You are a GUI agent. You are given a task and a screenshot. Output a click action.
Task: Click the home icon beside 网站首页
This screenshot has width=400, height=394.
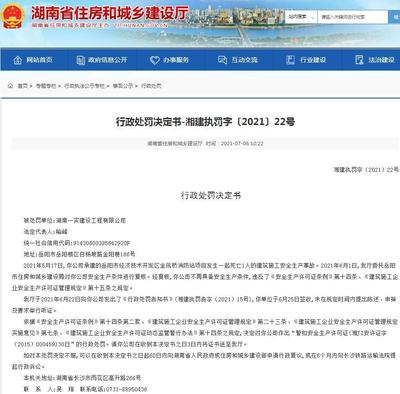(x=17, y=60)
